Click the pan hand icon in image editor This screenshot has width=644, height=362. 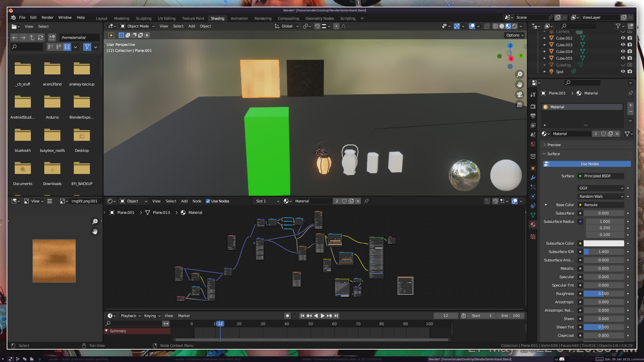pos(95,232)
